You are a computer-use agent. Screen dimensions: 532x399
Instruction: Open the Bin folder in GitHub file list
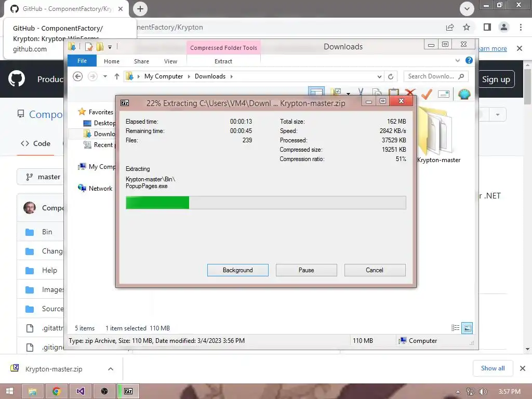click(x=47, y=232)
